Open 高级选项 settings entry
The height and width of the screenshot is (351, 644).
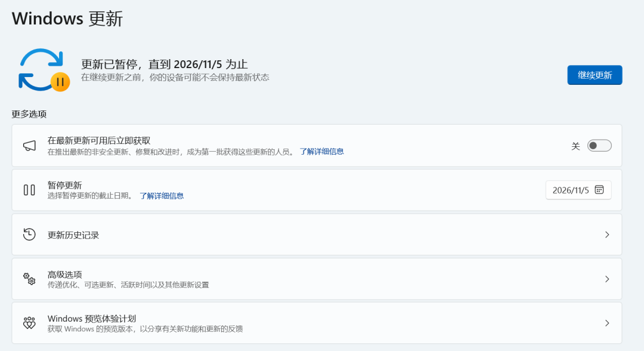coord(317,279)
